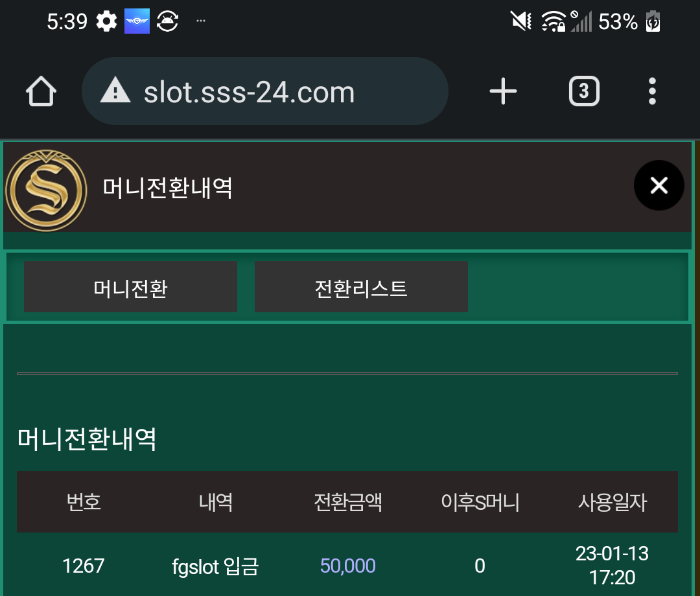Open the tab switcher showing 3 tabs

tap(584, 91)
